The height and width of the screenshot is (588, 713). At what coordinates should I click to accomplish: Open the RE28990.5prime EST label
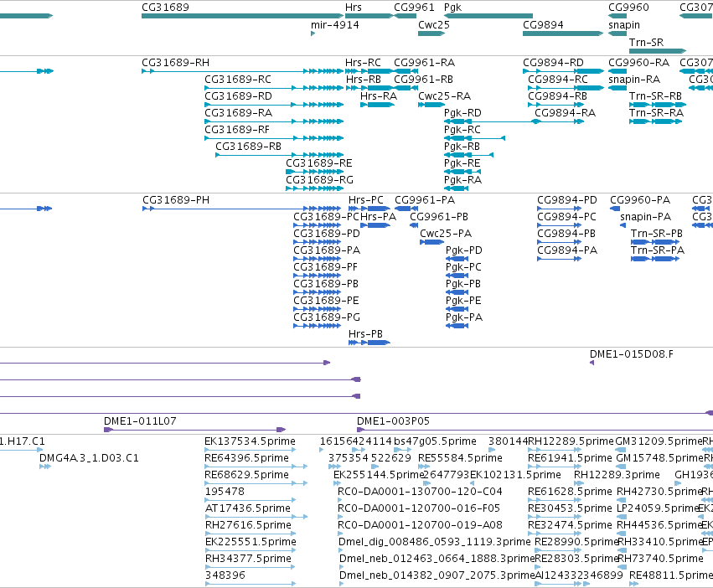coord(576,542)
